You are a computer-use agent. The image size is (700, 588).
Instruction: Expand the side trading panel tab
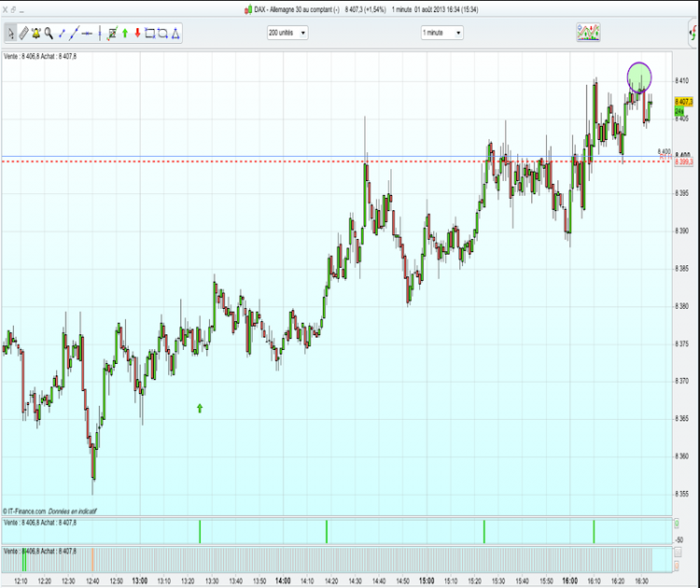[x=693, y=32]
